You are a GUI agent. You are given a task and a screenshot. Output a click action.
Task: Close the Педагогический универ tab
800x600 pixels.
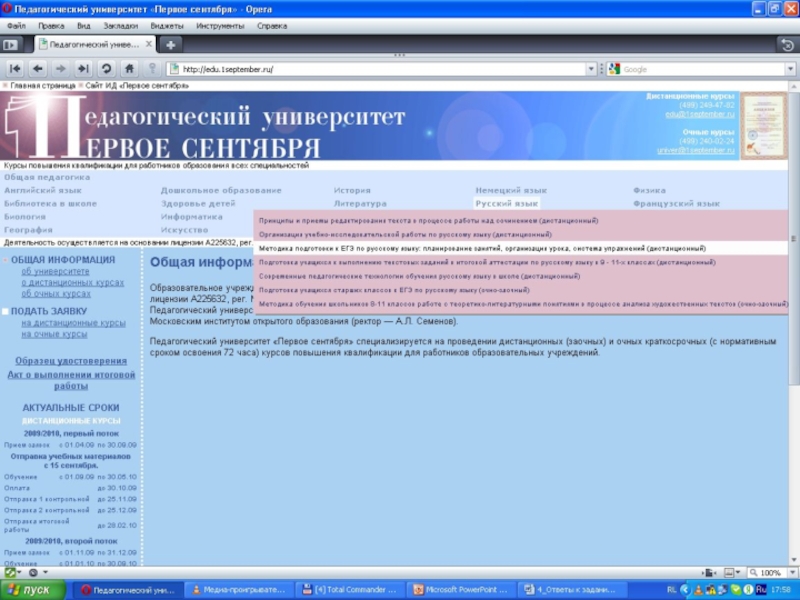pyautogui.click(x=148, y=44)
